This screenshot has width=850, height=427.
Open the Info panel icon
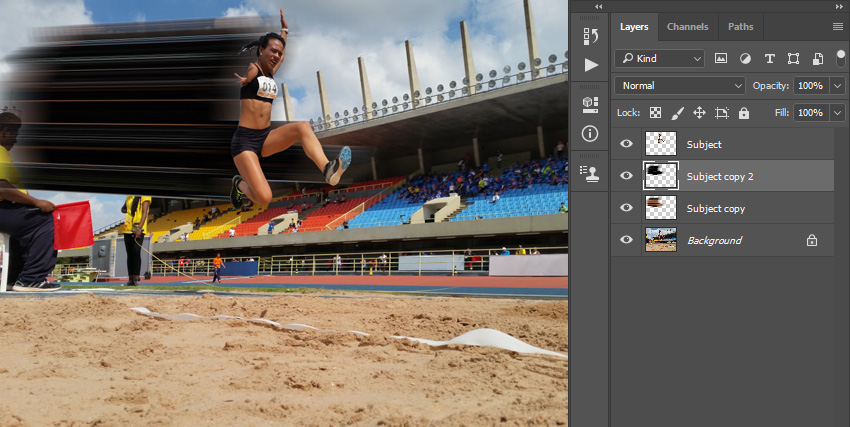click(590, 133)
